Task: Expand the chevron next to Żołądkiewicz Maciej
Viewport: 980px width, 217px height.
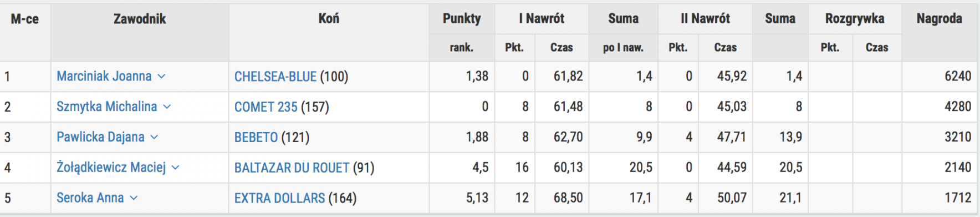Action: tap(175, 168)
